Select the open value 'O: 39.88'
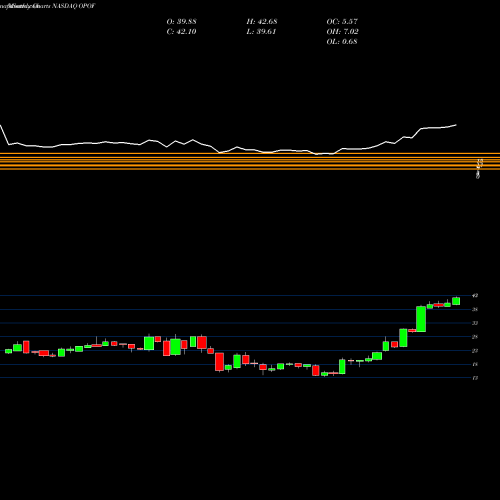The height and width of the screenshot is (500, 500). pos(181,21)
